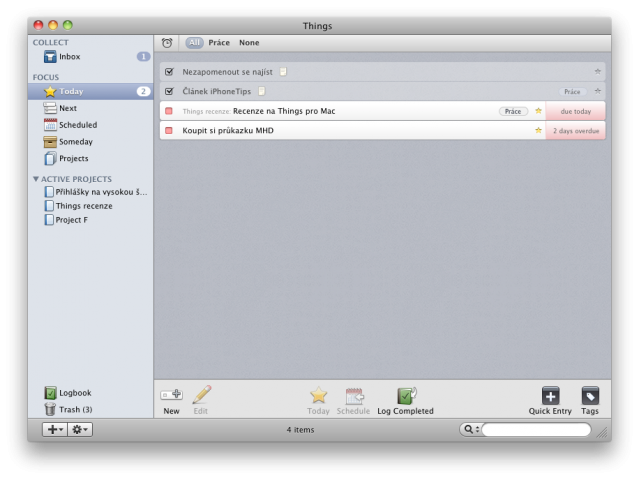
Task: Filter by Práce tag in filter bar
Action: [219, 42]
